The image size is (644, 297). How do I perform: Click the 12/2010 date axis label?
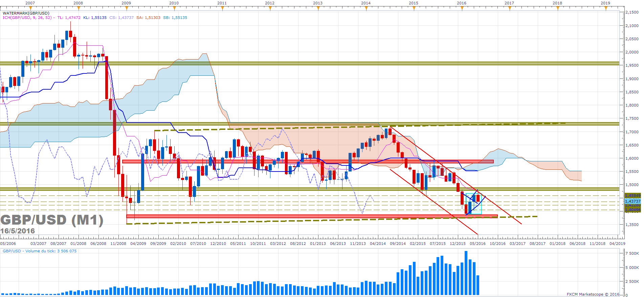218,244
